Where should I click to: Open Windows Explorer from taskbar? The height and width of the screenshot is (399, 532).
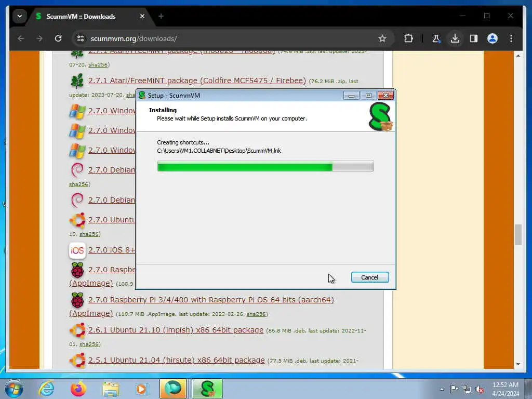111,389
